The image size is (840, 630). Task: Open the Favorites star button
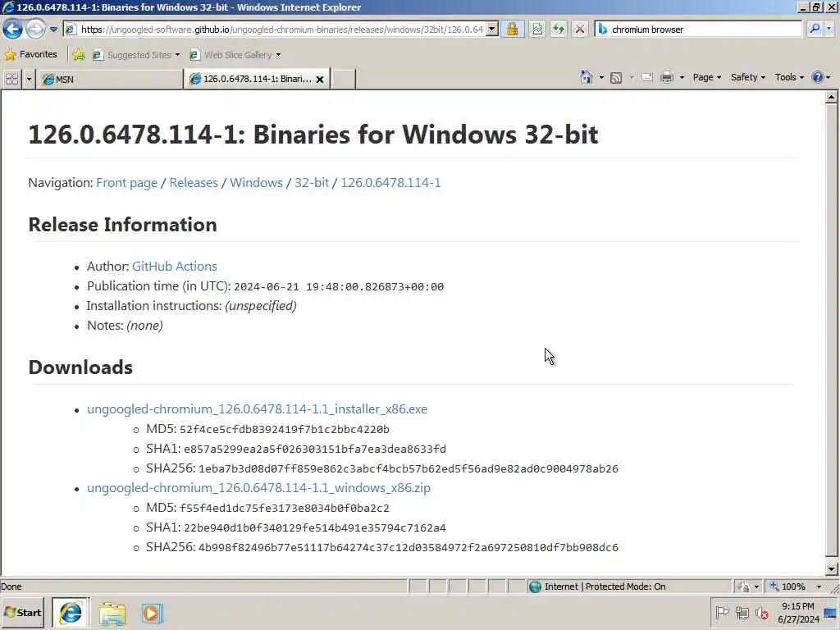[30, 54]
